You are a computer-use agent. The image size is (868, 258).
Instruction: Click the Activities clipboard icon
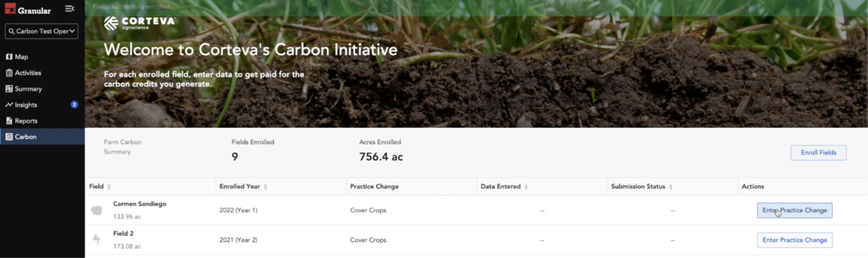(x=9, y=73)
